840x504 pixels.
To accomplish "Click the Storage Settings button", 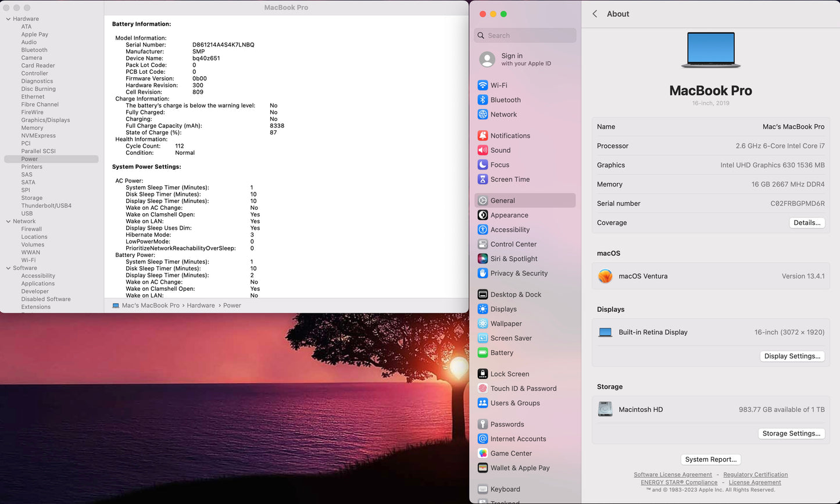I will 791,434.
